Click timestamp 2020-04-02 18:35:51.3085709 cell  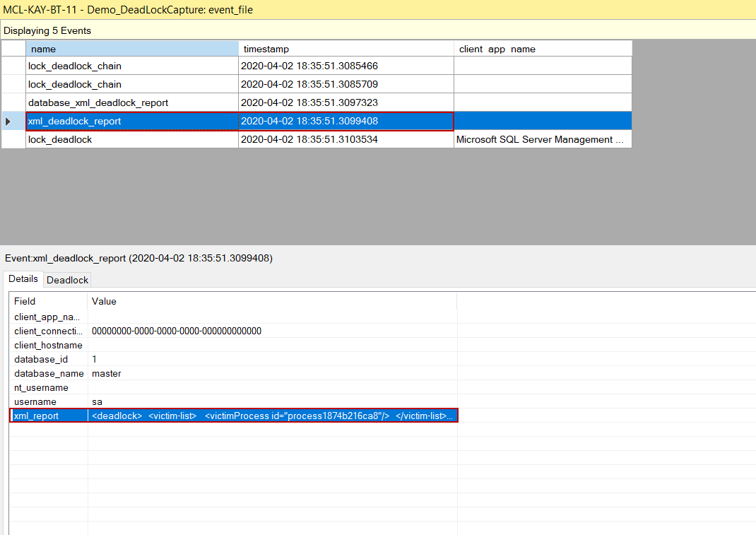pos(346,84)
